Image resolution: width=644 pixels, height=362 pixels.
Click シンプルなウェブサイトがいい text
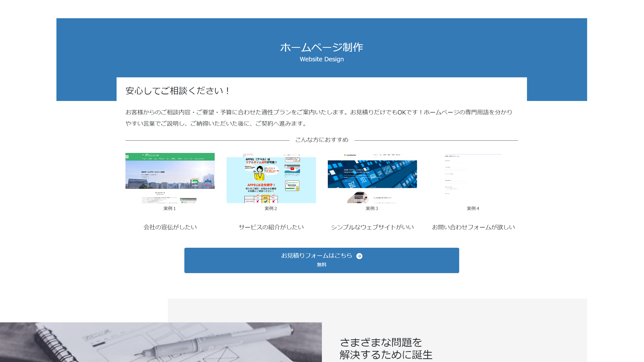pyautogui.click(x=372, y=227)
